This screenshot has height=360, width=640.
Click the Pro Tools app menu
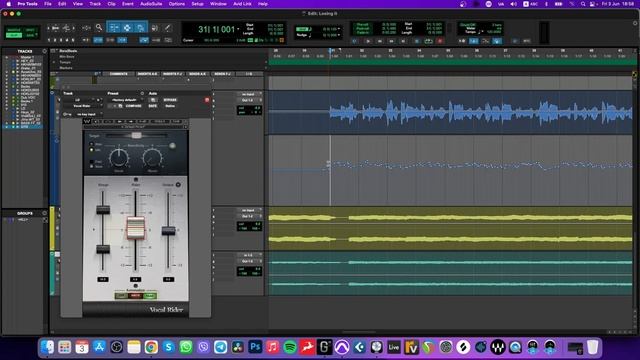tap(27, 4)
